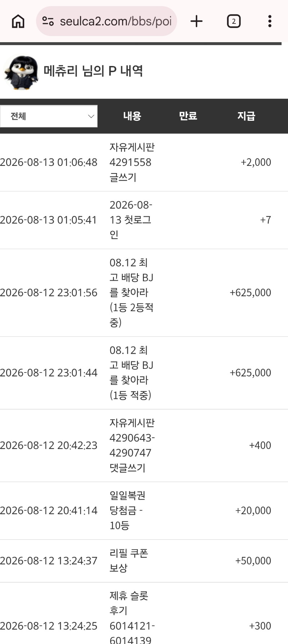Open a new tab with plus icon

pos(196,21)
